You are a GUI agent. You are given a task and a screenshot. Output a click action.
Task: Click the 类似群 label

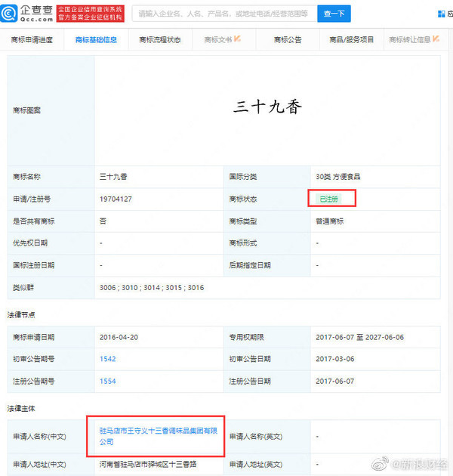23,287
